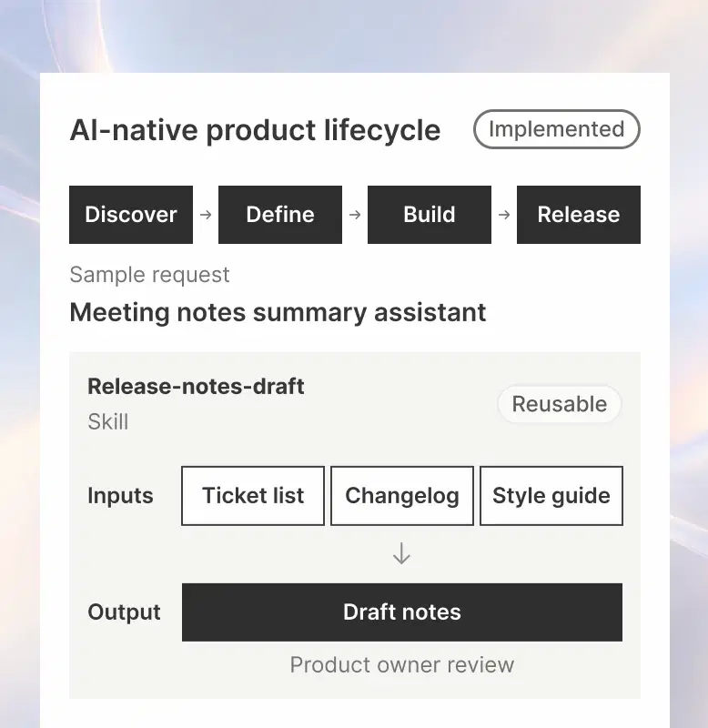Select the Build stage
The height and width of the screenshot is (728, 708).
click(430, 215)
